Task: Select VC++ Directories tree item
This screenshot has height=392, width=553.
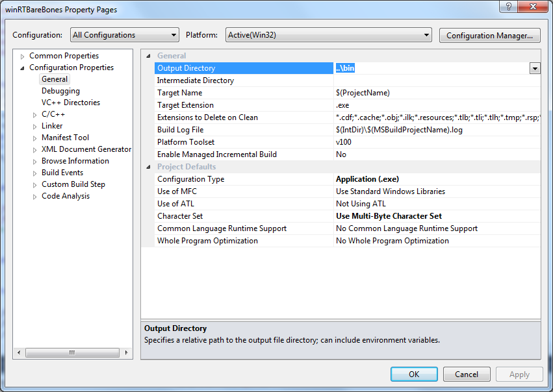Action: (x=71, y=103)
